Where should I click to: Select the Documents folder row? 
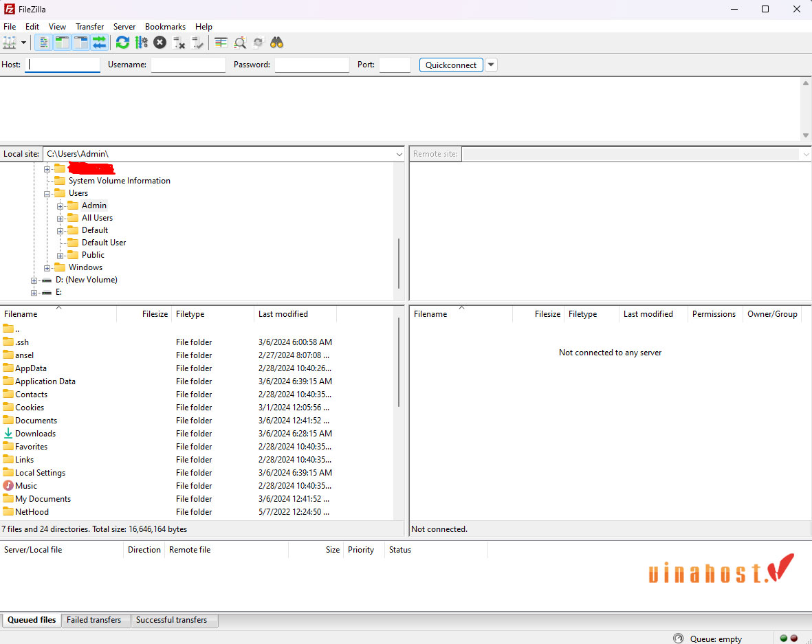tap(198, 421)
